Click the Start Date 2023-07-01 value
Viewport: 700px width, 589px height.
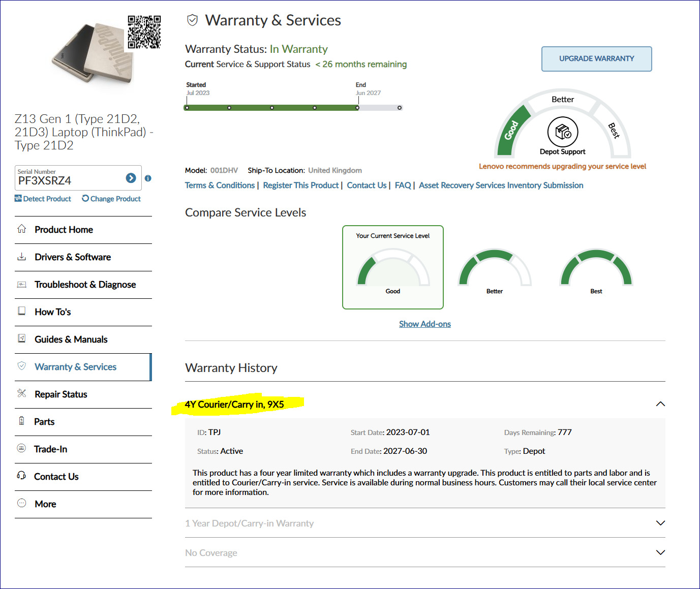click(x=408, y=432)
